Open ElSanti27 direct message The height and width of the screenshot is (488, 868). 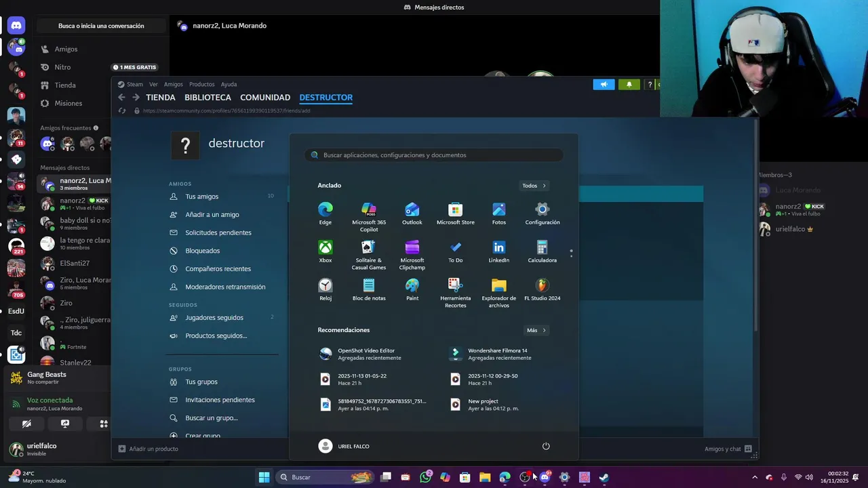[75, 263]
